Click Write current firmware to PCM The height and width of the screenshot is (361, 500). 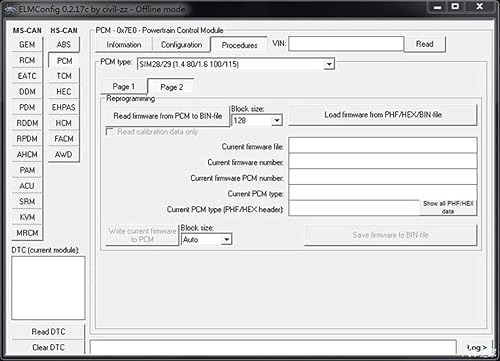click(142, 235)
